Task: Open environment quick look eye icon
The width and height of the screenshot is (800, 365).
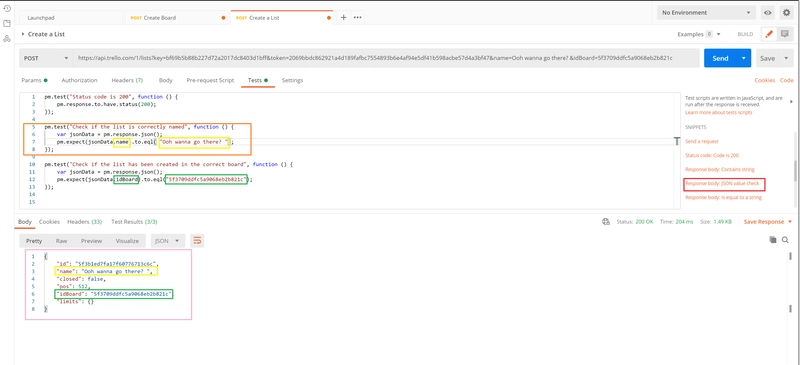Action: 767,12
